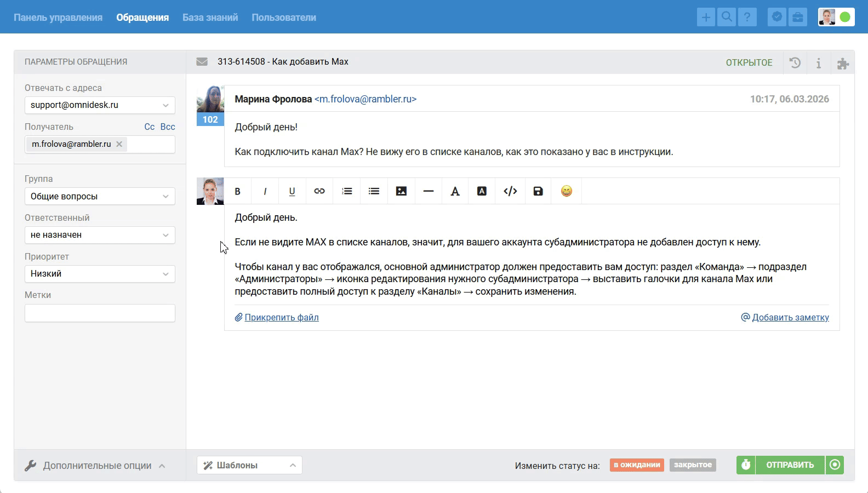Open the Приоритет dropdown
Viewport: 868px width, 493px height.
pyautogui.click(x=100, y=274)
